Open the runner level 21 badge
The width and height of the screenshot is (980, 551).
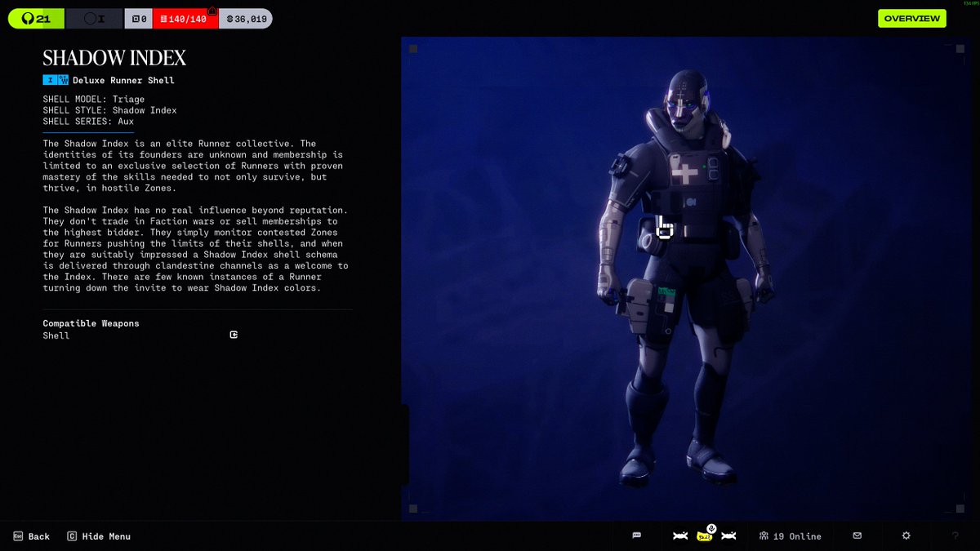[36, 18]
